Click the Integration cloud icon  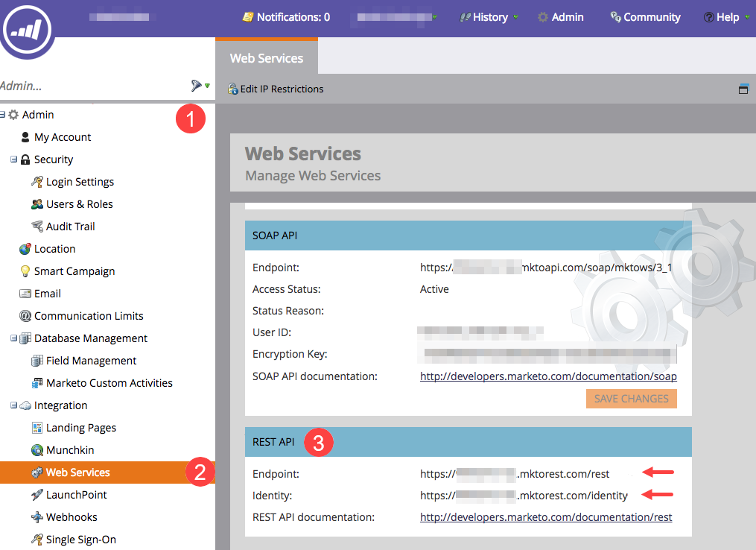25,405
